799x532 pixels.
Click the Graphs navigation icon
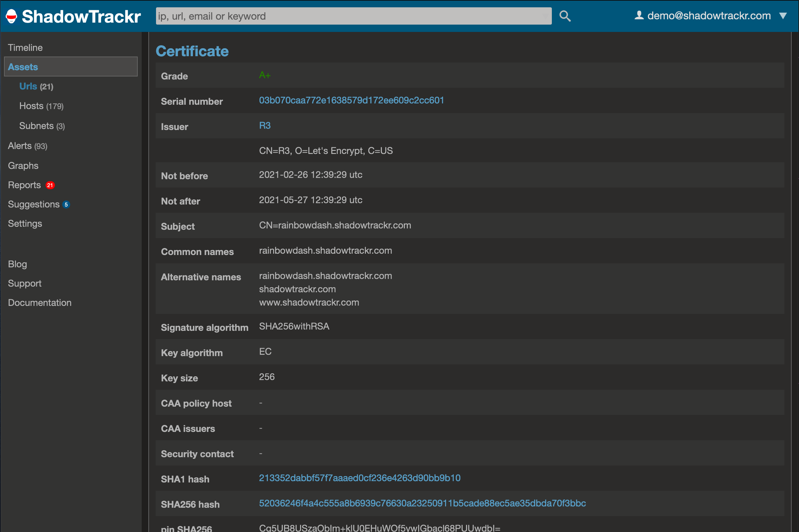pos(23,166)
